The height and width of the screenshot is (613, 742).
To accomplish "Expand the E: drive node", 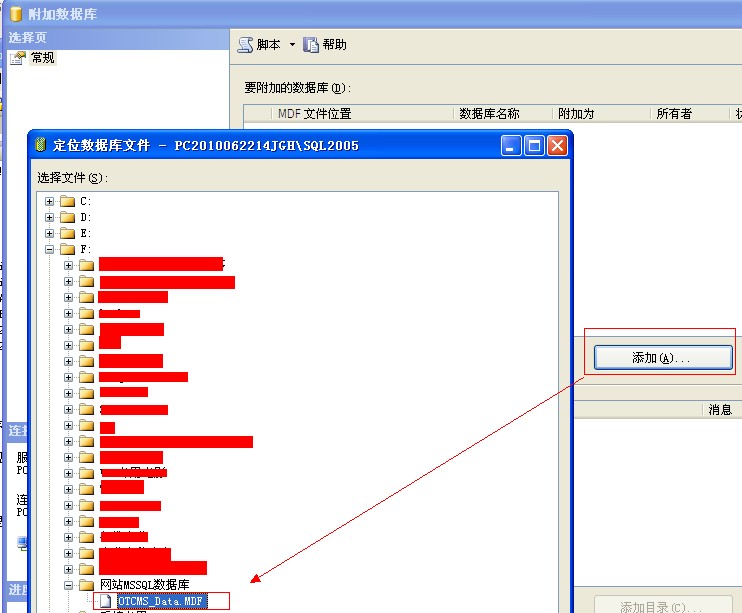I will tap(49, 233).
